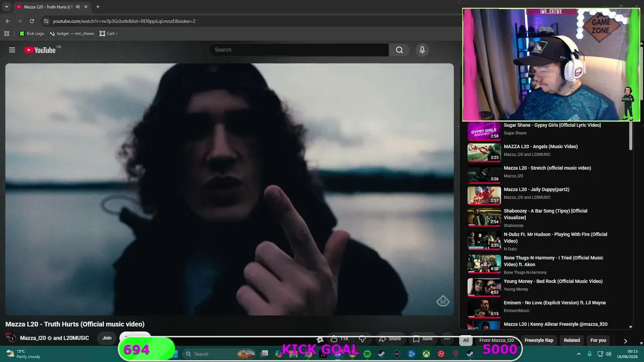This screenshot has height=362, width=644.
Task: View site information icon in address bar
Action: click(46, 21)
